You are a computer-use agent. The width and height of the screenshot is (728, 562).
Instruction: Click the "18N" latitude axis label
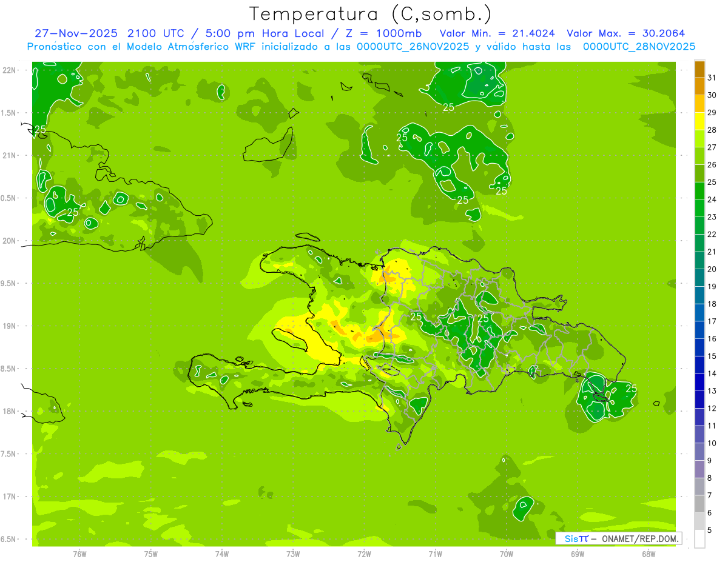[x=9, y=411]
